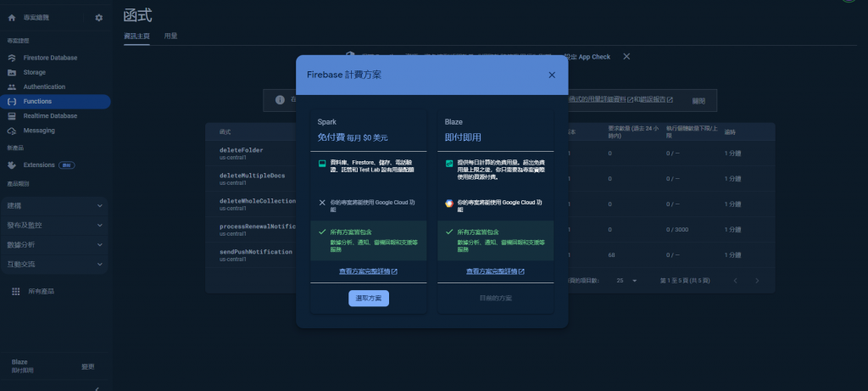Click the Authentication people icon

pos(12,87)
